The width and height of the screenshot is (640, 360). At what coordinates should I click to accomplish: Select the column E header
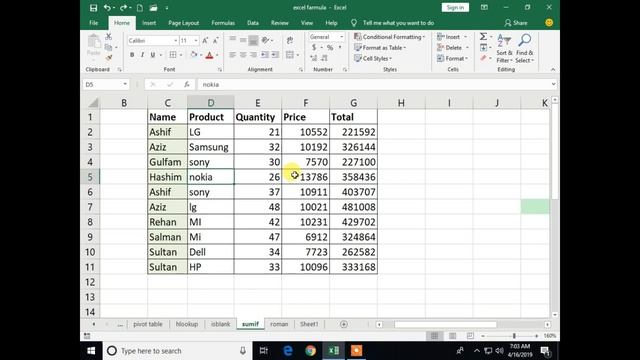click(258, 103)
